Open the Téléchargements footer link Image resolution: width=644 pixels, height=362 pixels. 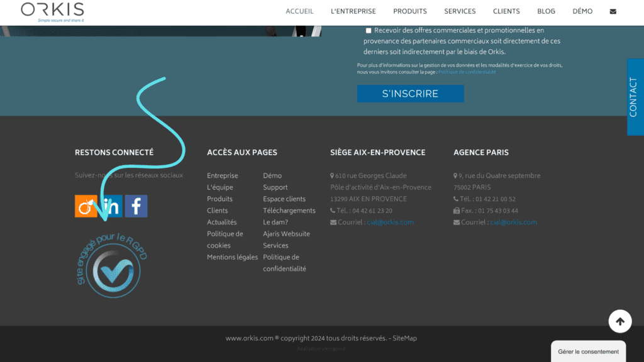[289, 211]
